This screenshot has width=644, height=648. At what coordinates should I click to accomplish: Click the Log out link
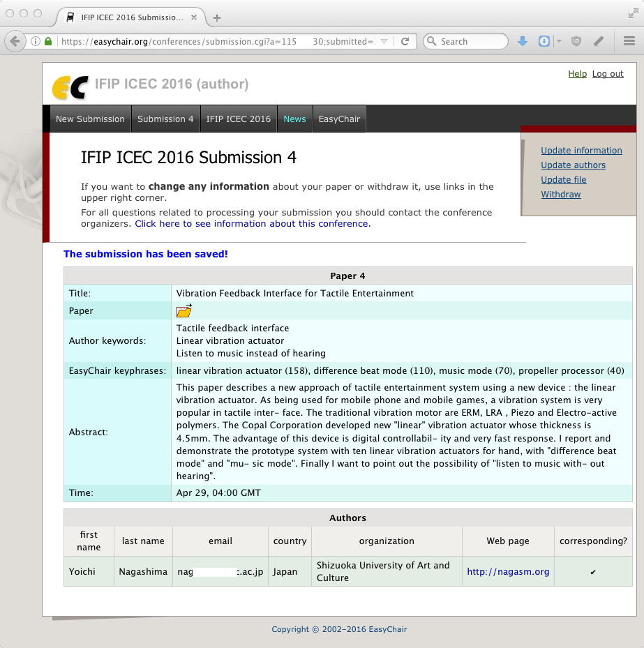click(x=608, y=74)
